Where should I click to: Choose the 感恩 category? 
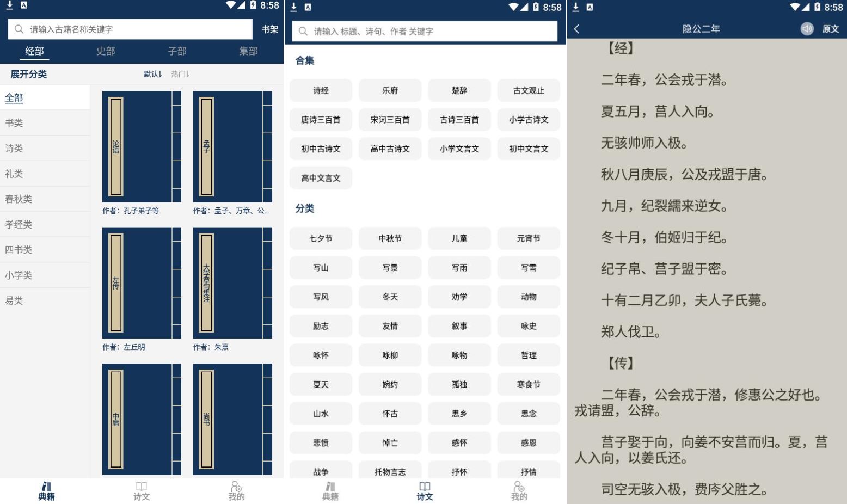[x=529, y=443]
